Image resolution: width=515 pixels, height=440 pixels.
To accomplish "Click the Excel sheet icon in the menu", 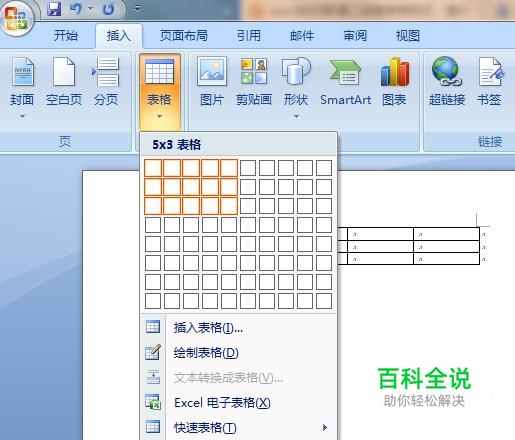I will [153, 402].
